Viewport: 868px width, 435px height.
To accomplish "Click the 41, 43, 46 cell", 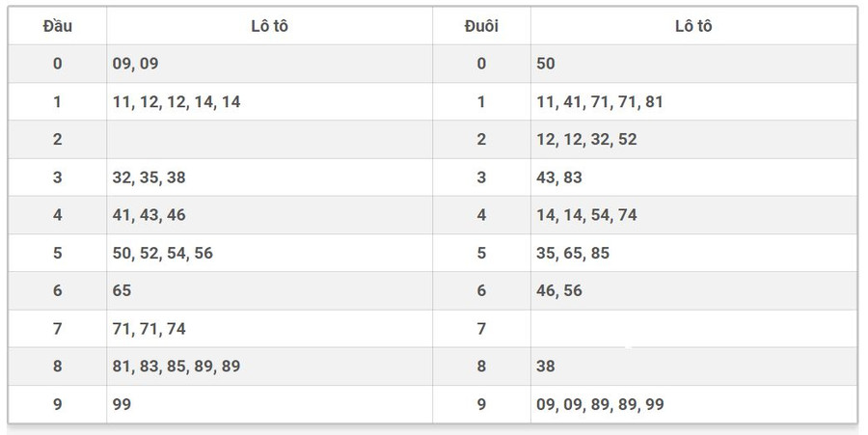I will click(149, 215).
